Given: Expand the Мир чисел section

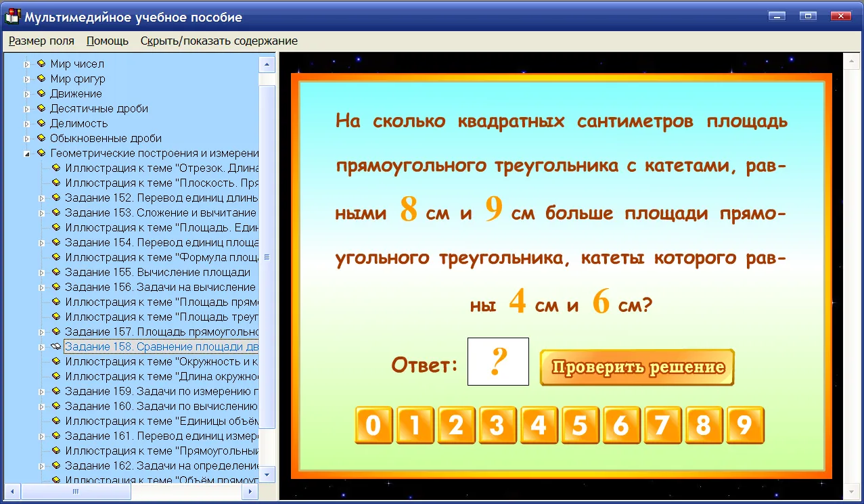Looking at the screenshot, I should pos(27,64).
